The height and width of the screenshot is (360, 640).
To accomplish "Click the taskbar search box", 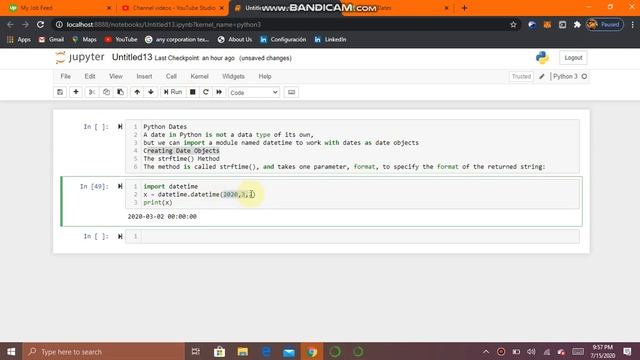I will tap(104, 351).
